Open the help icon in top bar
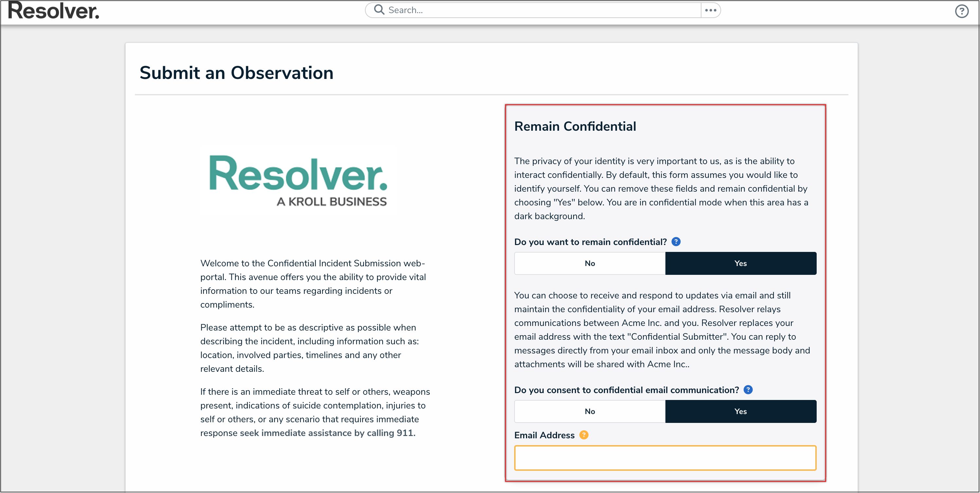The width and height of the screenshot is (980, 493). [962, 11]
